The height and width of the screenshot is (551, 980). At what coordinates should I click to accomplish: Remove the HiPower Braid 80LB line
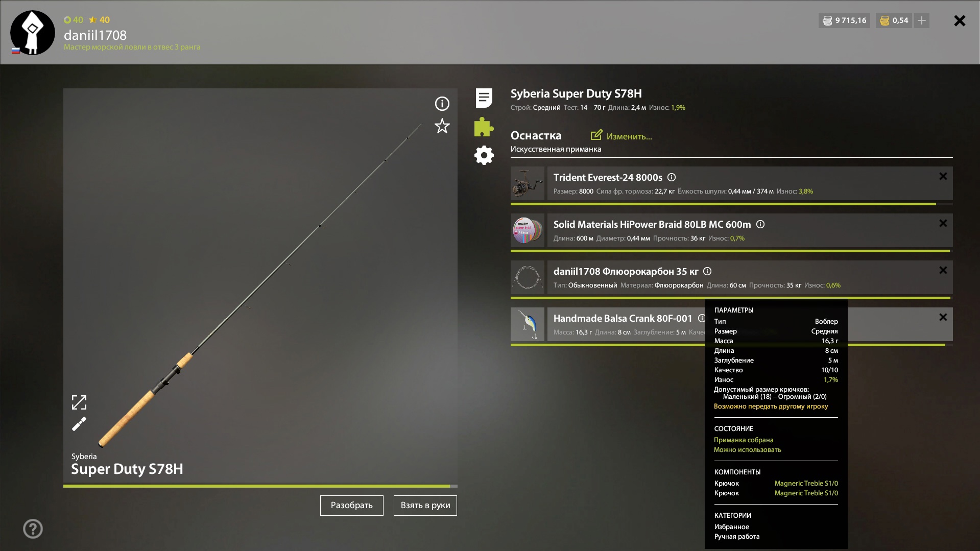(943, 223)
